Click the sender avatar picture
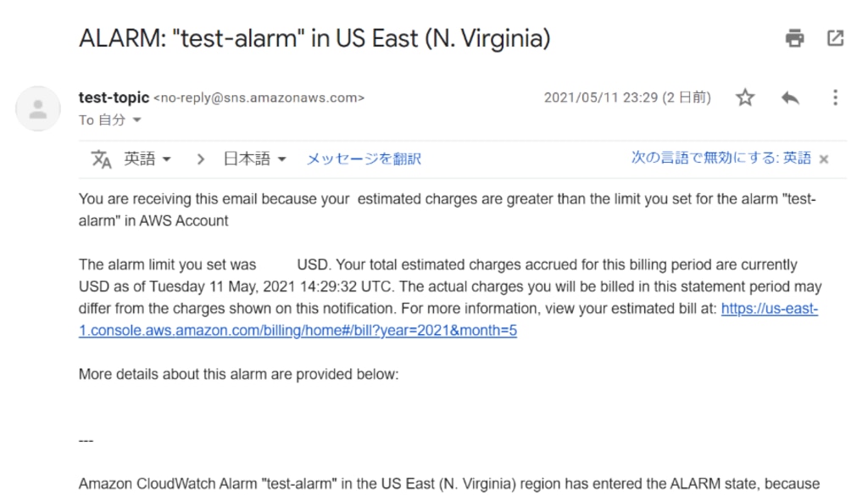 pyautogui.click(x=37, y=109)
